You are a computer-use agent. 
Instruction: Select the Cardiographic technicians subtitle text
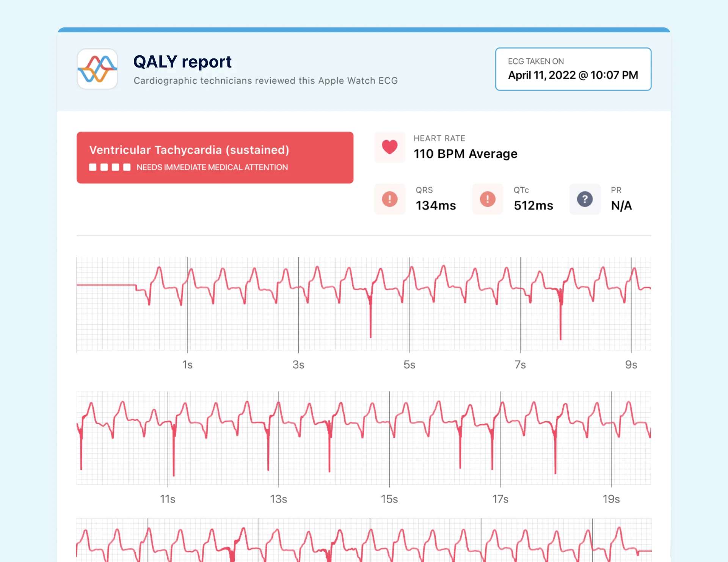tap(265, 80)
